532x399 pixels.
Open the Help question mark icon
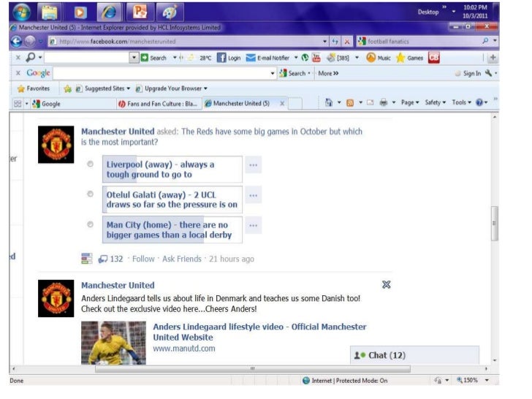pyautogui.click(x=479, y=102)
